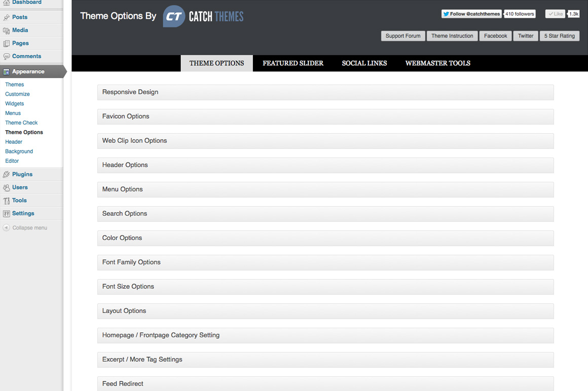This screenshot has height=391, width=588.
Task: Click the Settings sidebar icon
Action: [7, 213]
